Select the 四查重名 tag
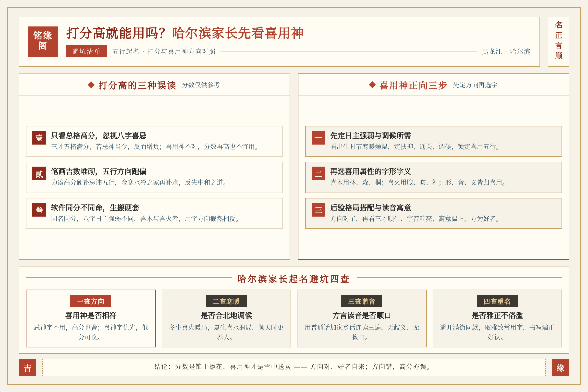Viewport: 588px width, 392px height. (497, 301)
